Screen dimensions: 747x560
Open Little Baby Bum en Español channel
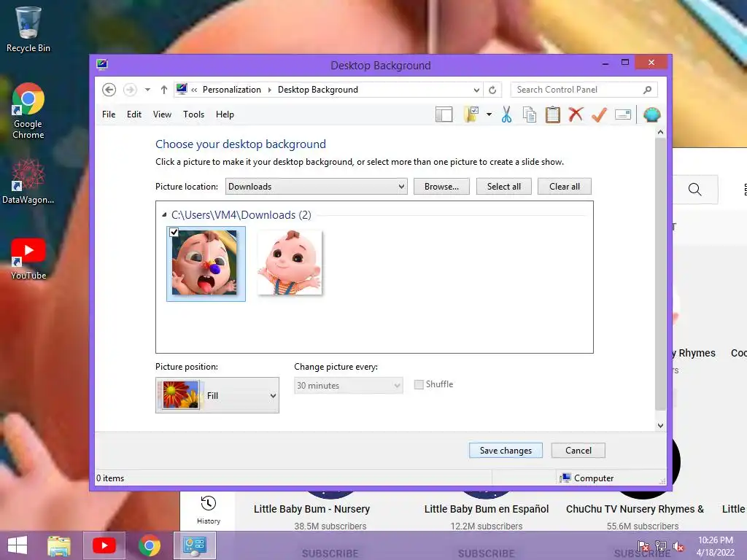coord(487,509)
